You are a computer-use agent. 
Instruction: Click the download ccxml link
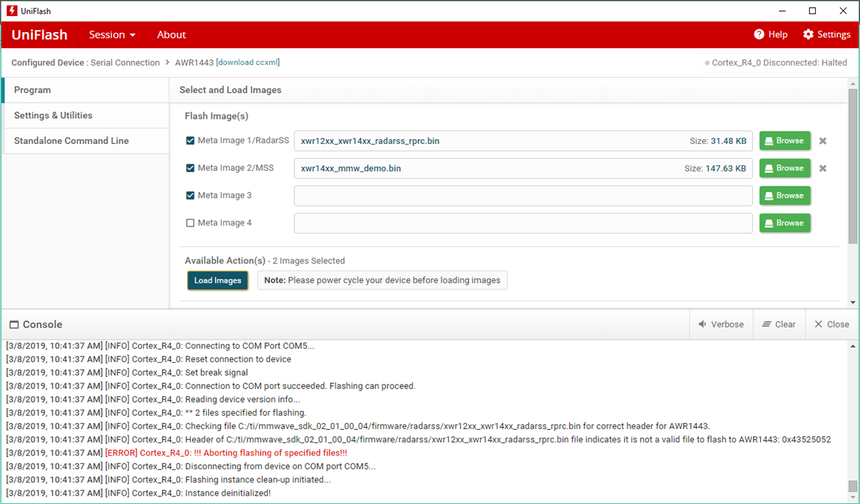[248, 62]
